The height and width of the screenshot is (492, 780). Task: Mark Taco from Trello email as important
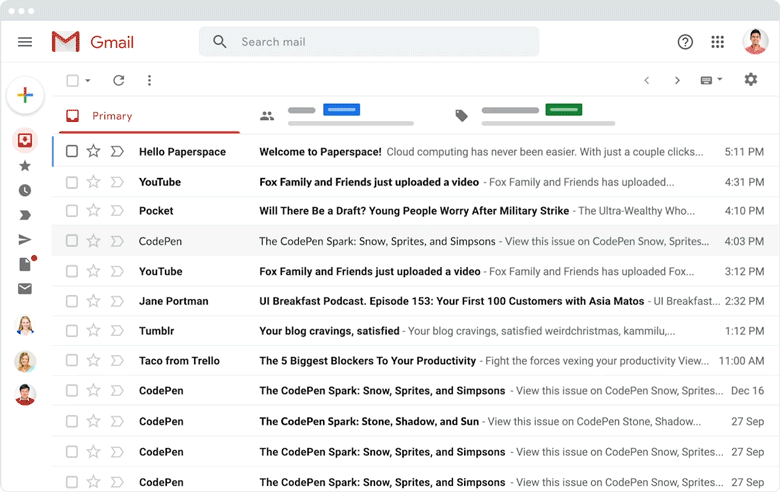[x=117, y=360]
